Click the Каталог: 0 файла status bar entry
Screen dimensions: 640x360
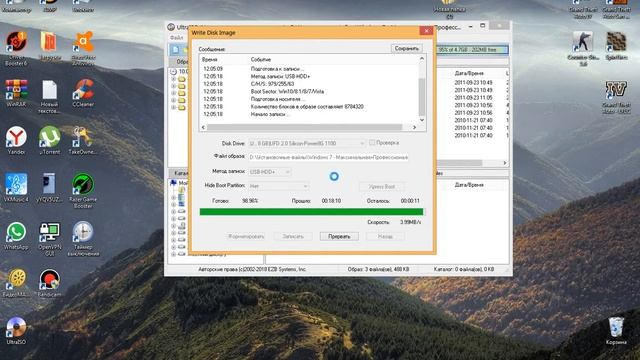464,269
